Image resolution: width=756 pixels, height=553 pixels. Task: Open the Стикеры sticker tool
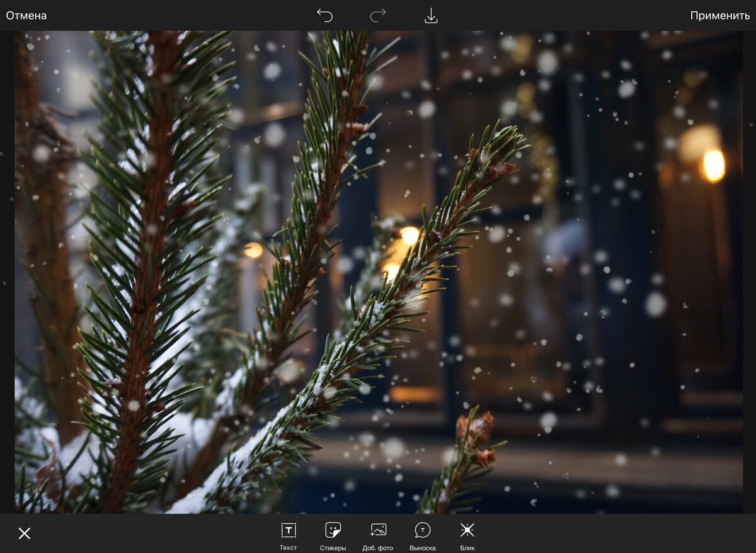click(333, 536)
